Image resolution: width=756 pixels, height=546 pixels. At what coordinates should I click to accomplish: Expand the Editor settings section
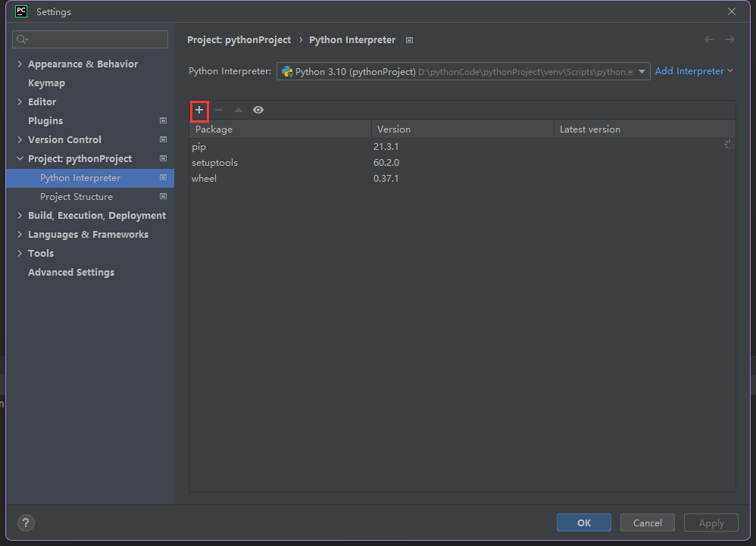(20, 101)
